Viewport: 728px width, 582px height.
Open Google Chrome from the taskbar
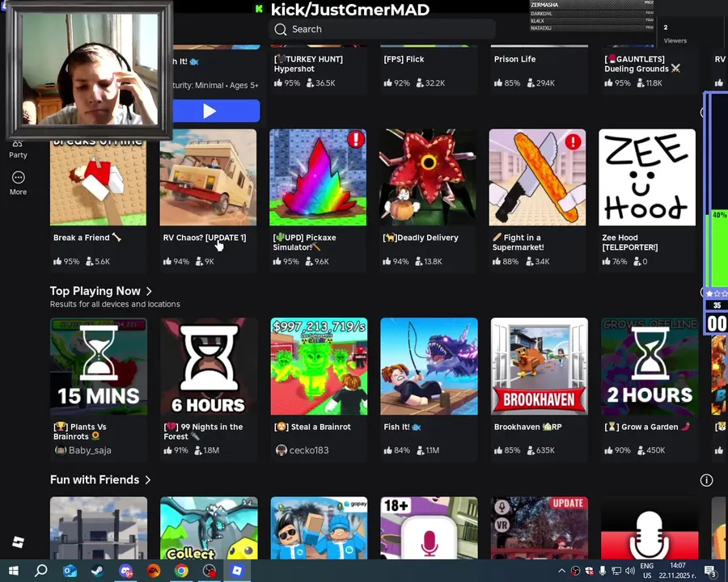coord(181,571)
